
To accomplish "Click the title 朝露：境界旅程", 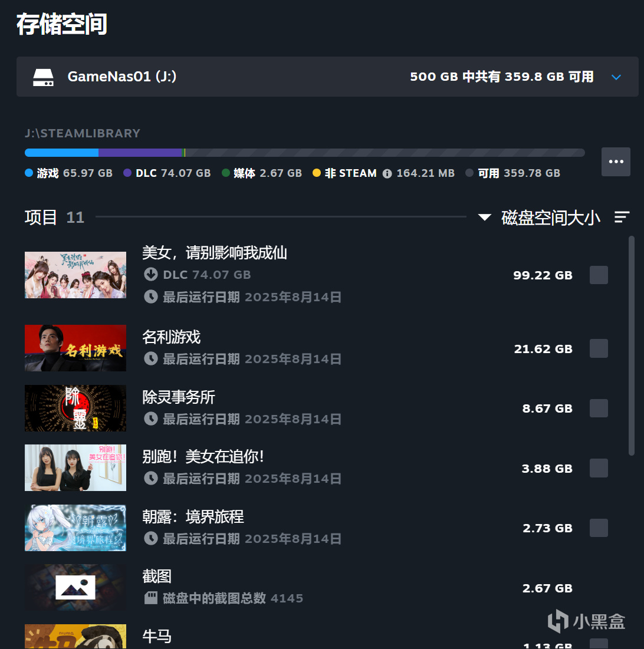I will 193,516.
